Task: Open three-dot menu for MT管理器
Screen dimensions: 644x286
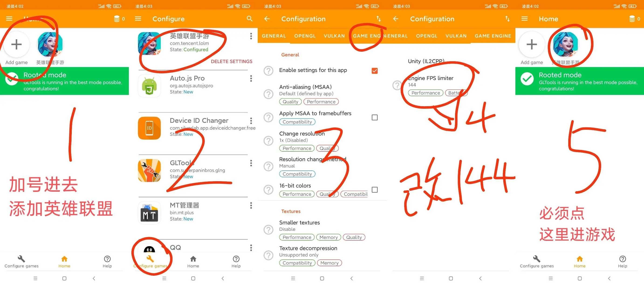Action: coord(251,205)
